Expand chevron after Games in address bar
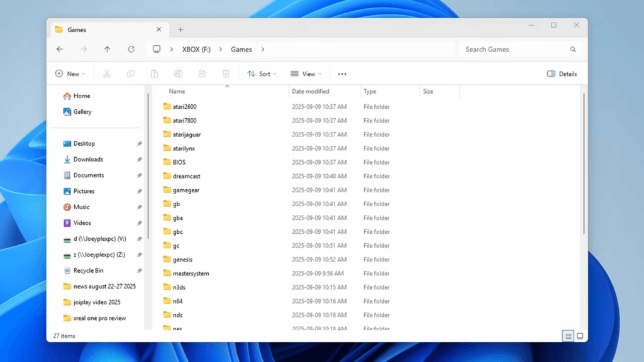 click(x=263, y=49)
